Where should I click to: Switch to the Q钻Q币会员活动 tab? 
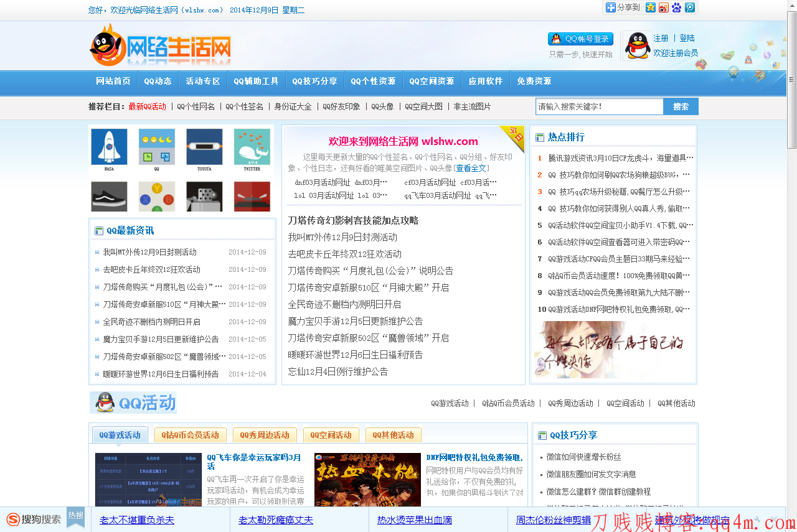pos(191,435)
